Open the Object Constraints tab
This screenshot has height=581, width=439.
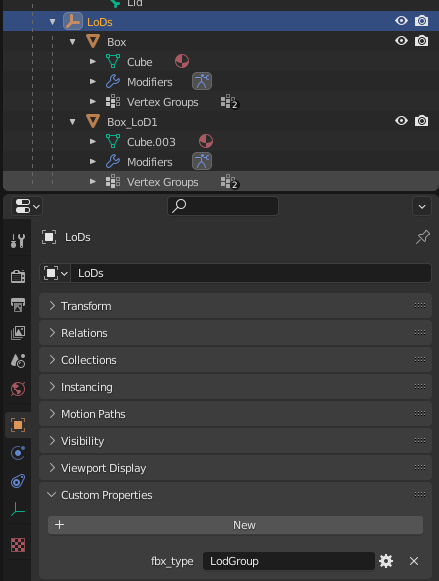[17, 481]
